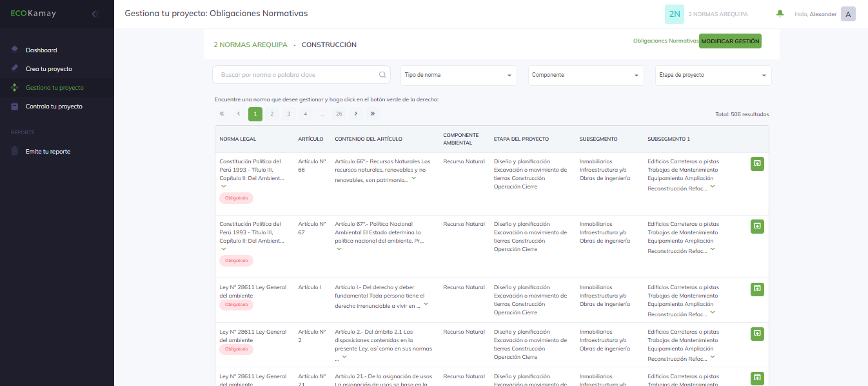Viewport: 868px width, 386px height.
Task: Click the CONSTRUCCIÓN breadcrumb text
Action: point(329,45)
